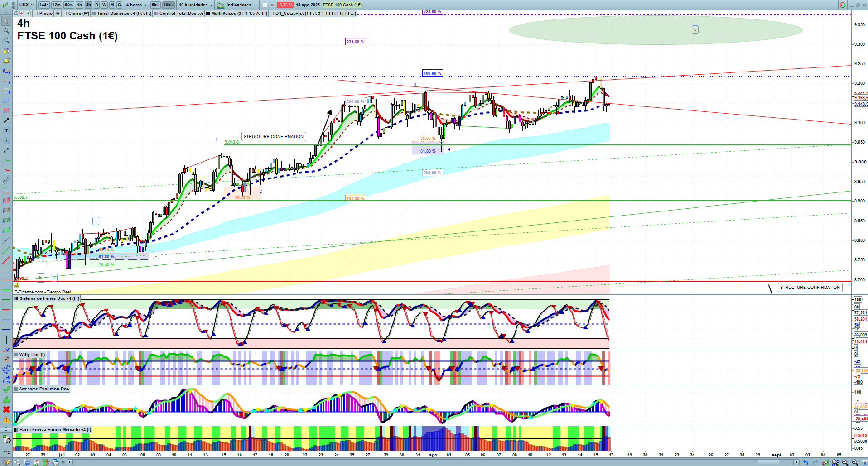
Task: Open the 10 k unidades dropdown
Action: coord(195,5)
